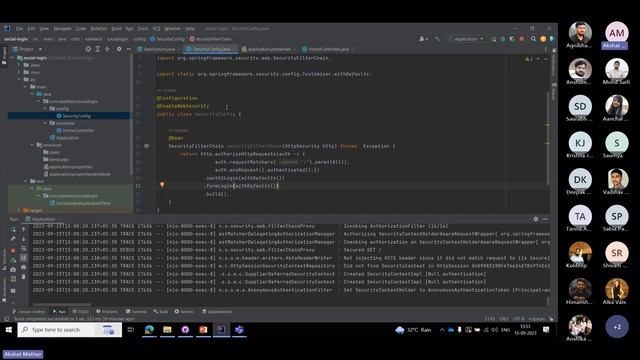Click Select Opened File target icon

(88, 49)
